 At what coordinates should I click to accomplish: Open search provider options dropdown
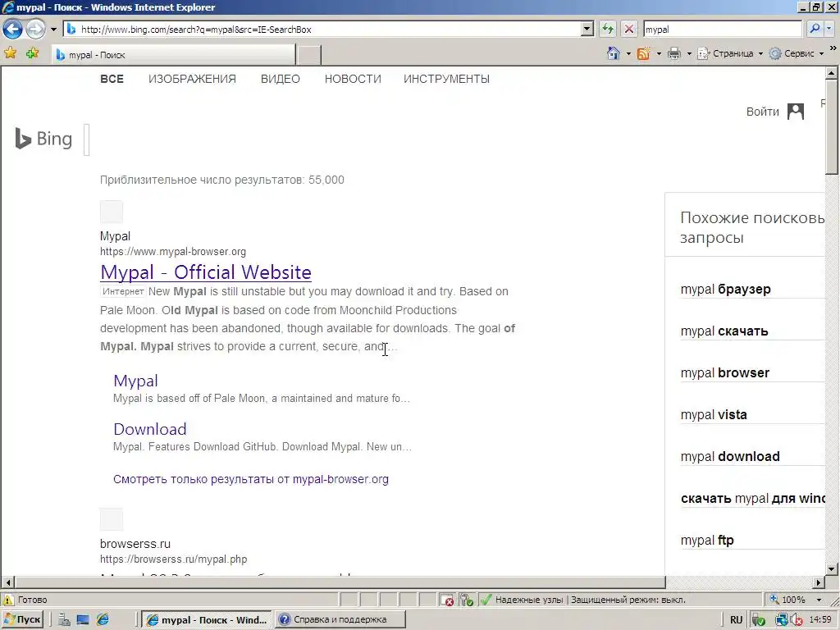click(829, 29)
